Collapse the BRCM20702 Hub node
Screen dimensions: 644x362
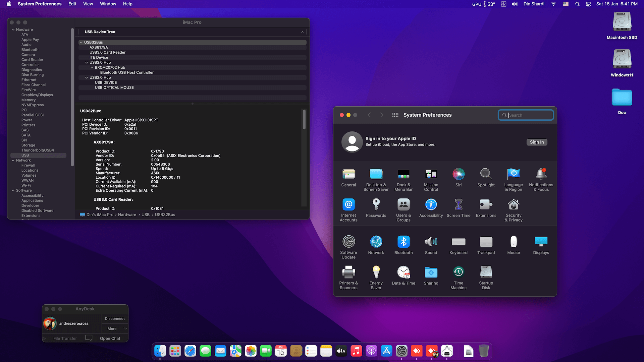(92, 68)
